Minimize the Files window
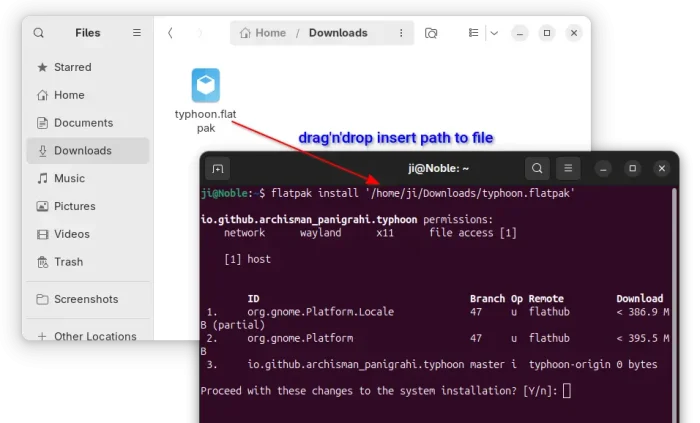Image resolution: width=700 pixels, height=423 pixels. [520, 33]
